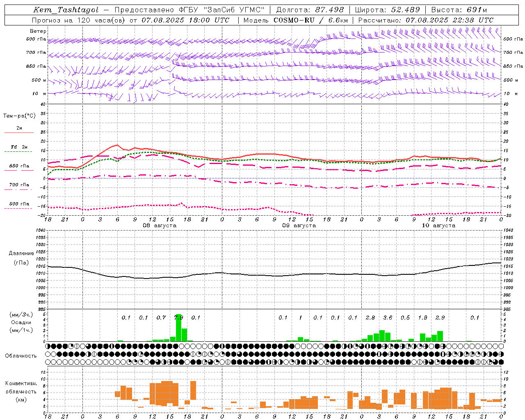The height and width of the screenshot is (420, 525).
Task: Click the '(мм/3ч.)' precipitation unit label
Action: click(x=21, y=315)
